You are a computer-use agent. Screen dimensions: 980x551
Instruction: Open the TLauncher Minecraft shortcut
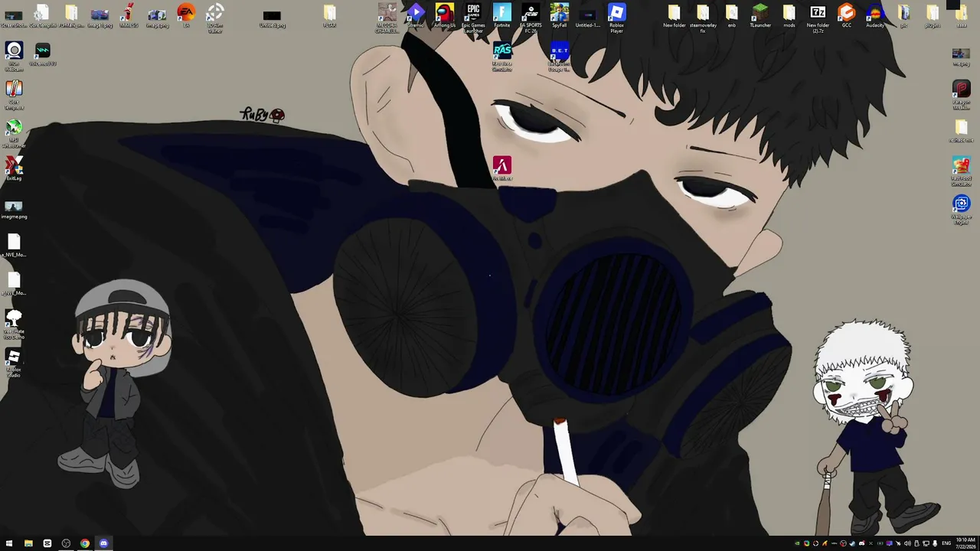(760, 15)
